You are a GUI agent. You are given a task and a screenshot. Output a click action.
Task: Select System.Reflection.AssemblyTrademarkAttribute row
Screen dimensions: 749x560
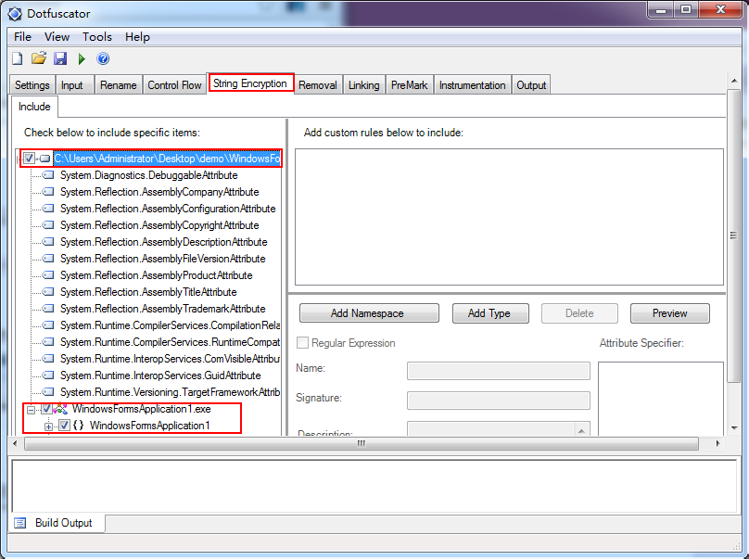coord(162,309)
